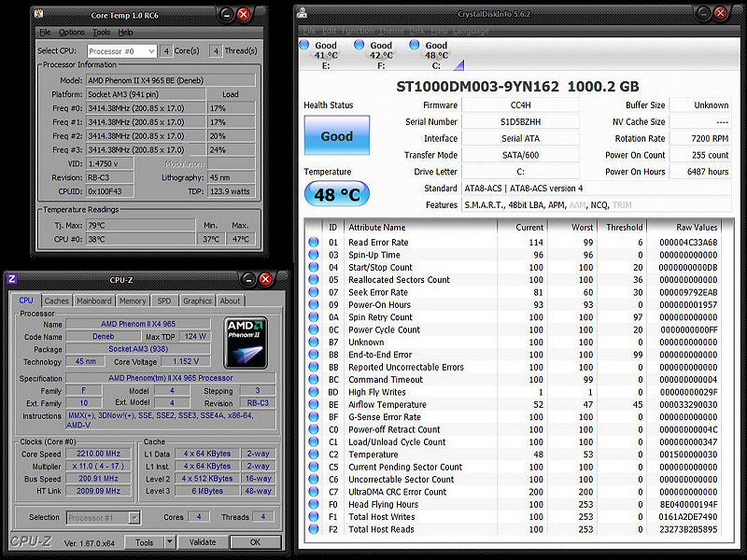Image resolution: width=747 pixels, height=560 pixels.
Task: Click the Validate button in CPU-Z
Action: point(203,542)
